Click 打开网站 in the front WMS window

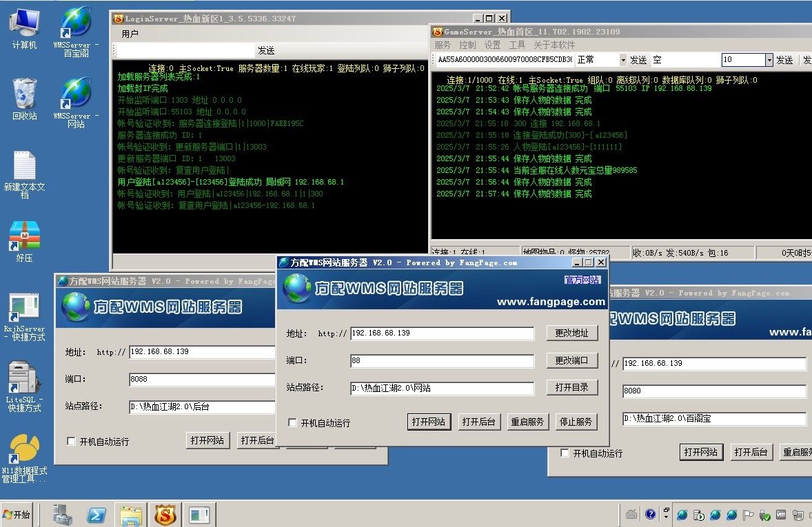(x=429, y=422)
